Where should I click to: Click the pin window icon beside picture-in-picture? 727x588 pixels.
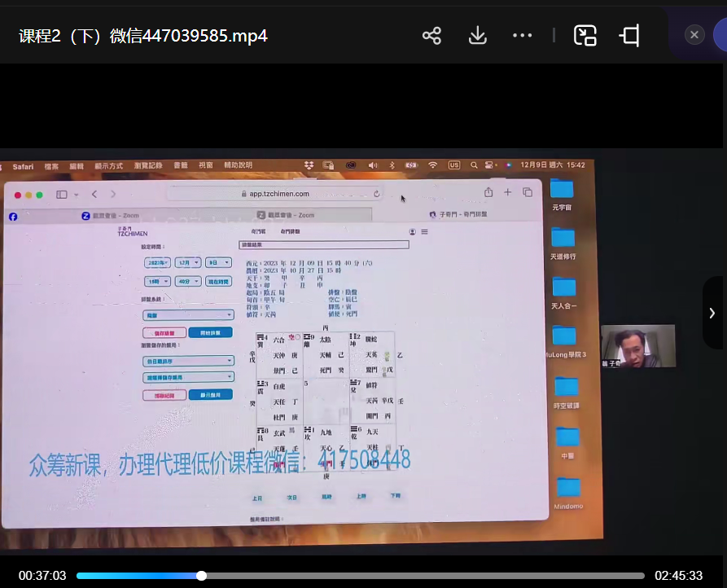click(629, 36)
